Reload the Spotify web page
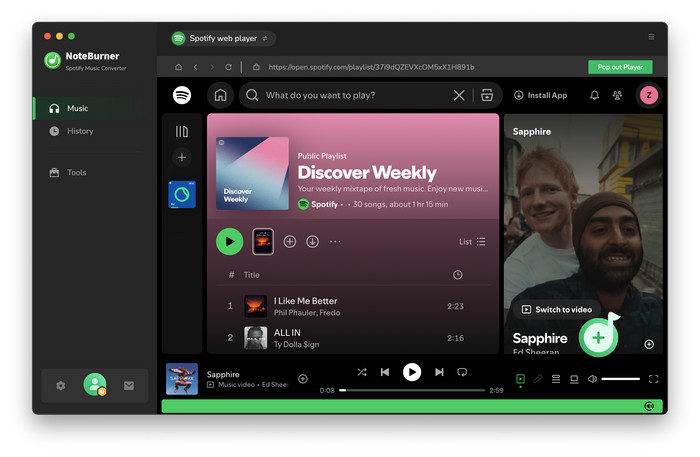This screenshot has height=457, width=700. [x=229, y=67]
